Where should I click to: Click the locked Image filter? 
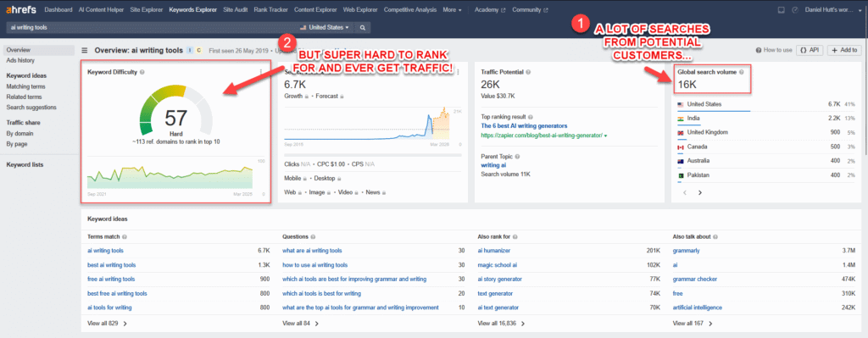320,192
